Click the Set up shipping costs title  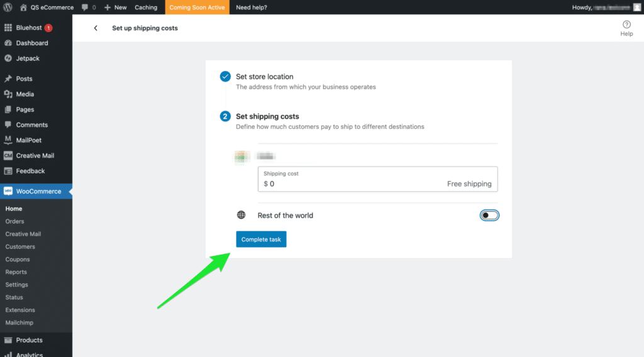(x=145, y=28)
